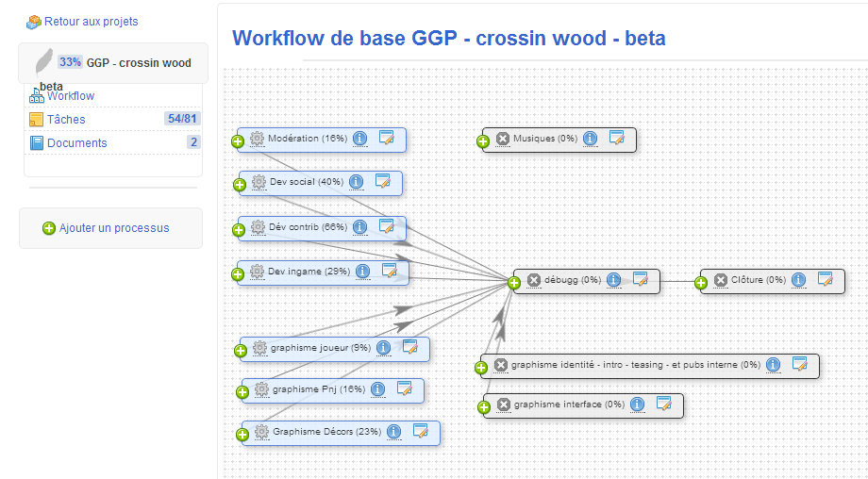Screen dimensions: 868x479
Task: Click green plus on graphisme Pnj node
Action: click(x=242, y=392)
